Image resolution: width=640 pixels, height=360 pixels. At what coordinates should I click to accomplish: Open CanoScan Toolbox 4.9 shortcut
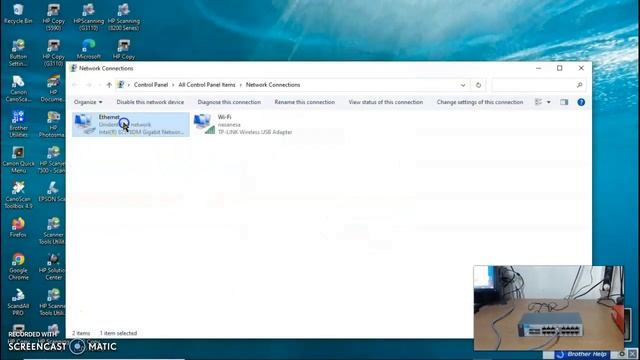point(18,196)
